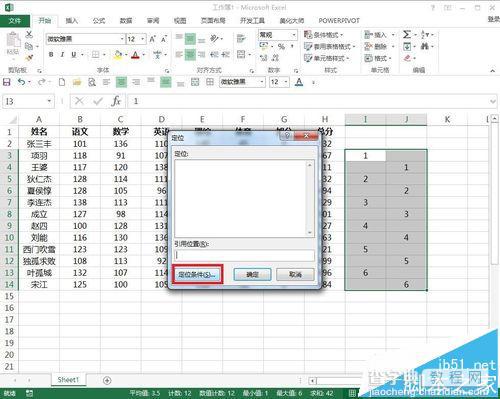Toggle Bold formatting
The width and height of the screenshot is (500, 399).
click(x=51, y=54)
